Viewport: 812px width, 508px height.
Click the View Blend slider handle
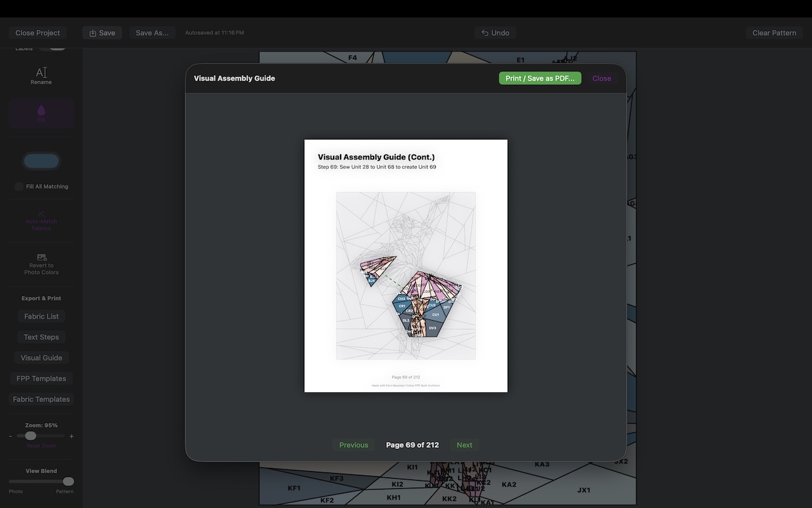point(68,481)
